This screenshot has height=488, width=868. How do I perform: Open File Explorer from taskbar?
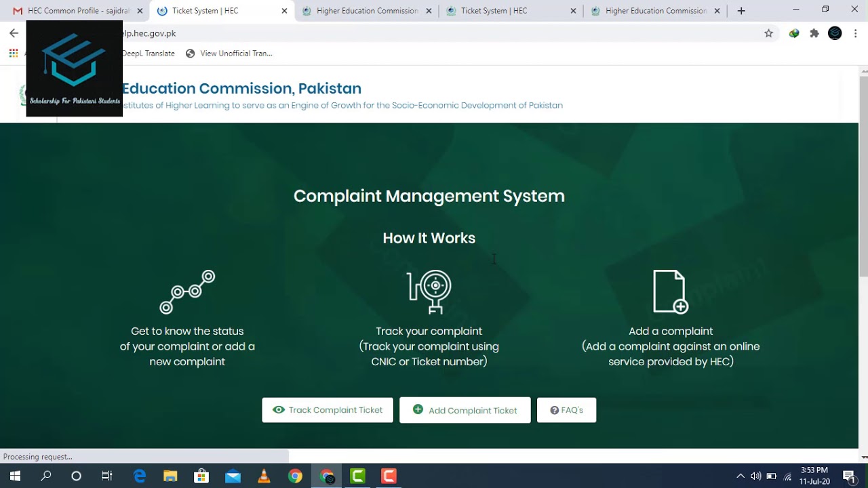[x=170, y=476]
